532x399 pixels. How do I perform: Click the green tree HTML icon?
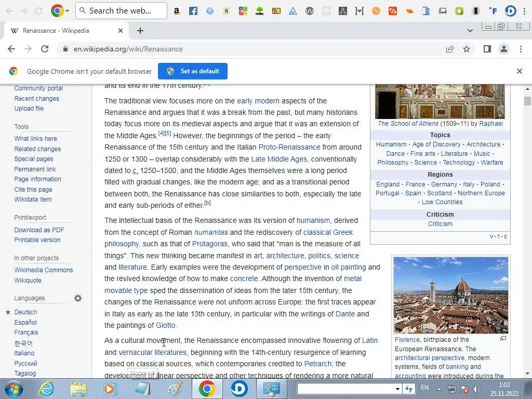pyautogui.click(x=260, y=11)
